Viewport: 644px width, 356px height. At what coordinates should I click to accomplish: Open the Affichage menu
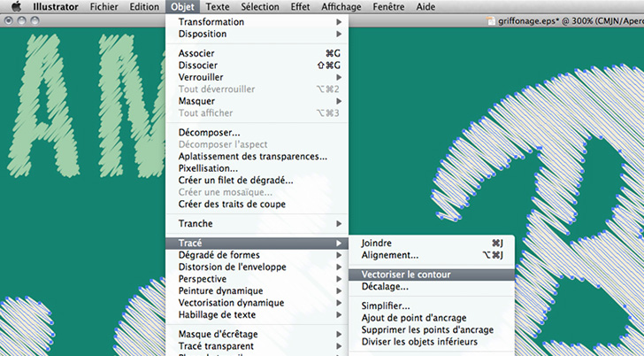click(x=341, y=6)
